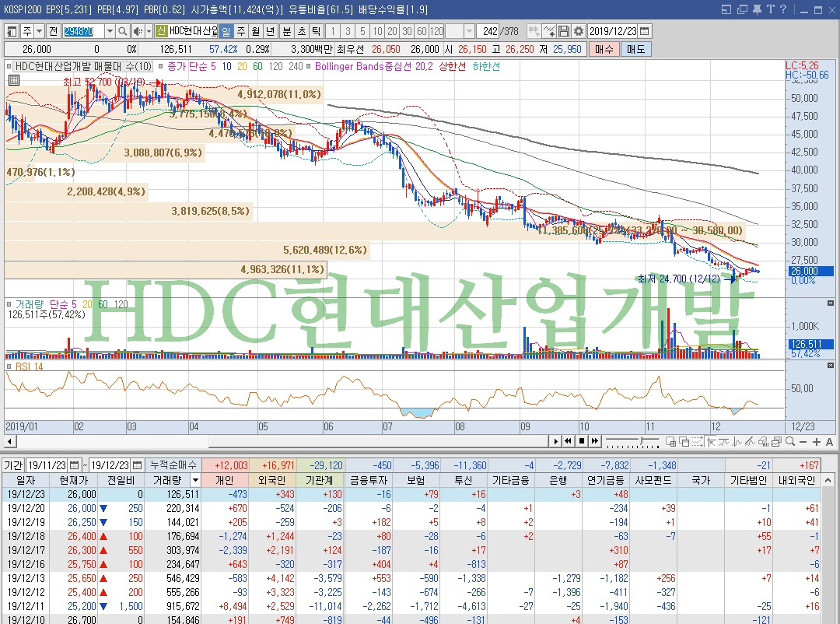Viewport: 840px width, 624px height.
Task: Click the green 신 badge icon
Action: (161, 31)
